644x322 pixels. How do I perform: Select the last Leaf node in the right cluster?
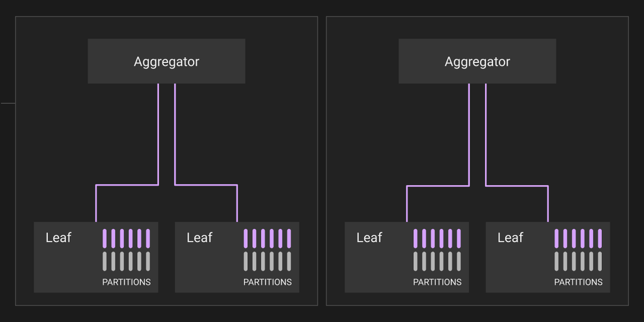coord(548,257)
